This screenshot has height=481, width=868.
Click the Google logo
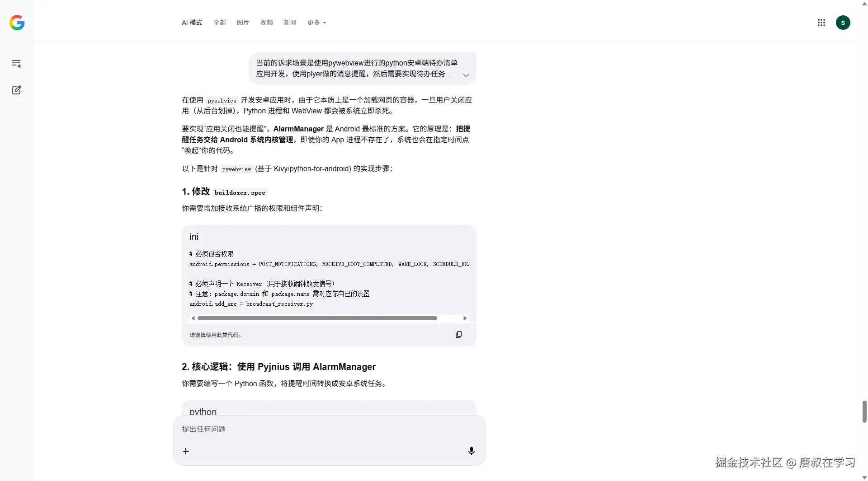(17, 23)
